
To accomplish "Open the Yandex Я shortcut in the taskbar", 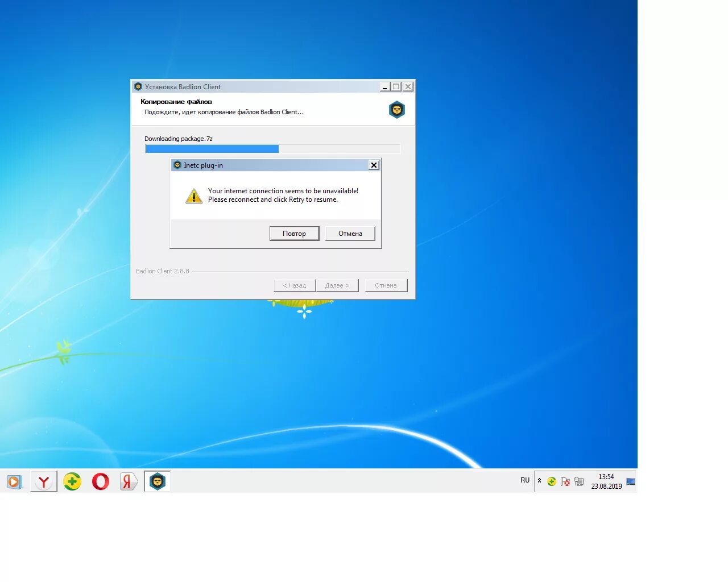I will [x=129, y=482].
